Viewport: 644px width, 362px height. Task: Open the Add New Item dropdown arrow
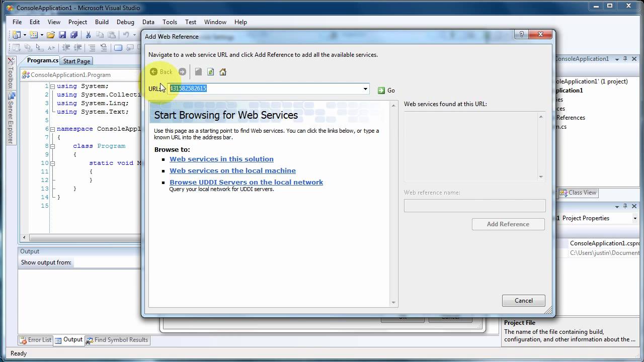(x=42, y=35)
